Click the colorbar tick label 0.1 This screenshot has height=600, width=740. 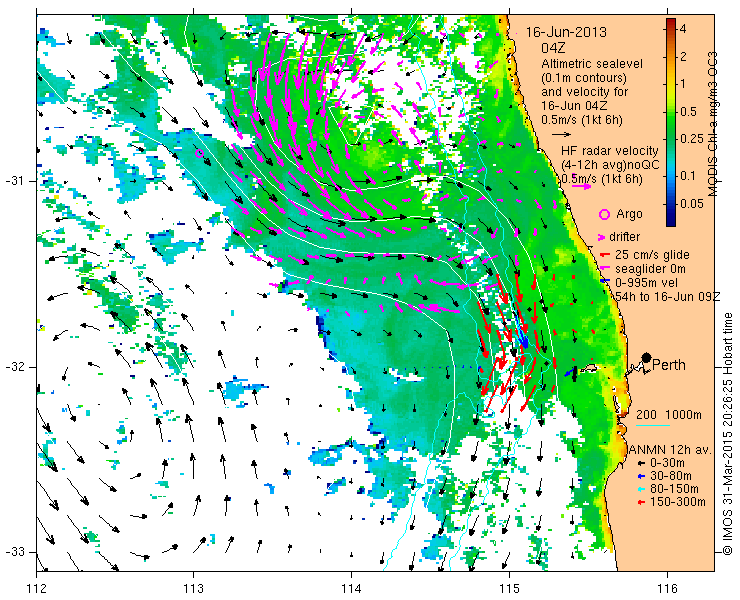pyautogui.click(x=690, y=176)
